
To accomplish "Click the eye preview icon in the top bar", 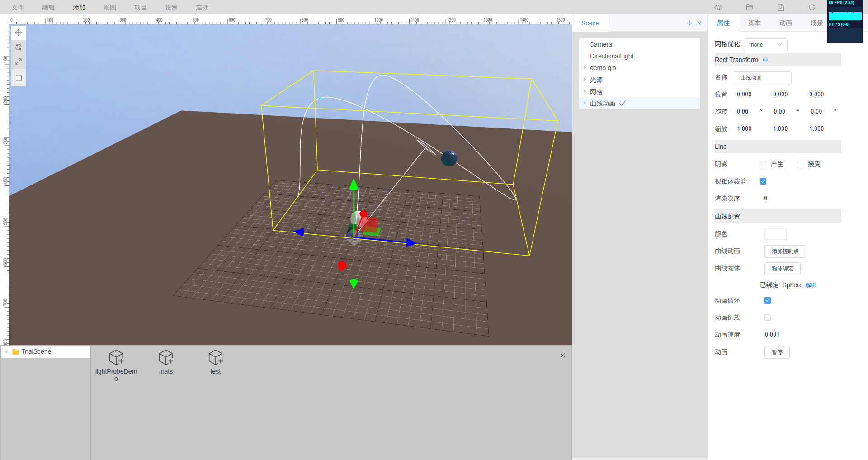I will 718,8.
